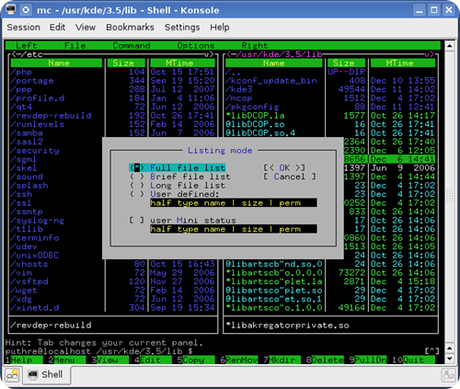This screenshot has width=460, height=389.
Task: Cancel the Listing mode dialog
Action: [x=289, y=177]
